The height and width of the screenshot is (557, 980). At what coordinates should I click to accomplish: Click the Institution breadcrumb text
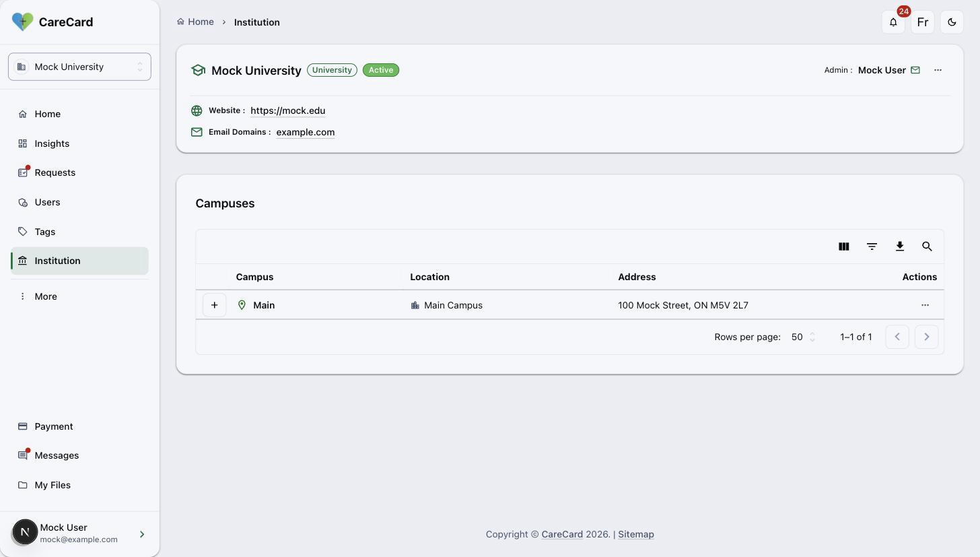[256, 22]
